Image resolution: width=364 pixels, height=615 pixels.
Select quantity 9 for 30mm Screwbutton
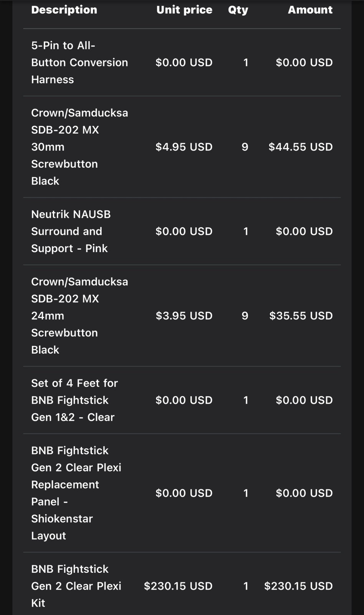(x=245, y=147)
